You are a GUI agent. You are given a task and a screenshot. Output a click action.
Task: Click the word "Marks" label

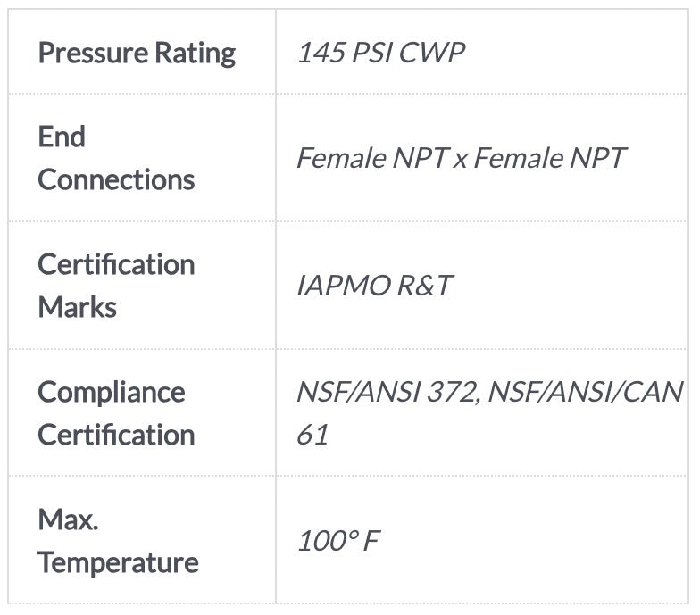[x=77, y=307]
